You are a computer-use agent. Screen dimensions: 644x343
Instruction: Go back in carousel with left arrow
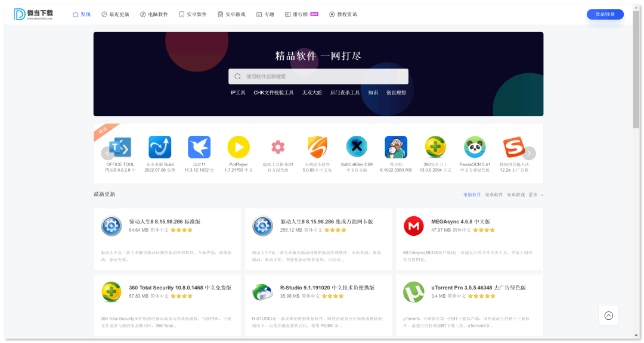[107, 153]
